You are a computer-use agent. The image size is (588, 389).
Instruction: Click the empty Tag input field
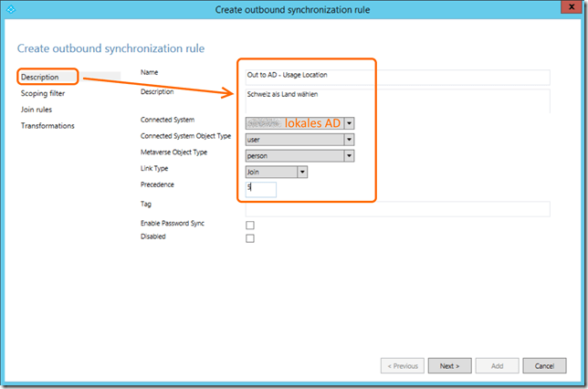pos(397,209)
